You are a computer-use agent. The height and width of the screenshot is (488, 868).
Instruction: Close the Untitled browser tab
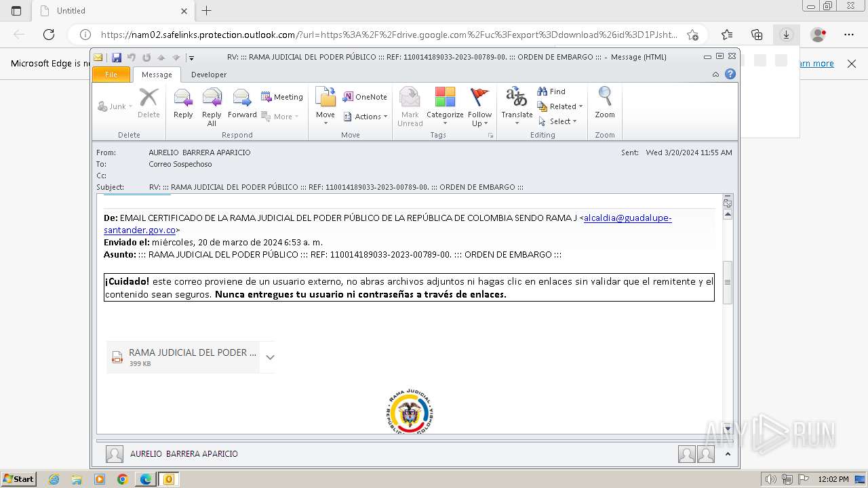tap(184, 11)
